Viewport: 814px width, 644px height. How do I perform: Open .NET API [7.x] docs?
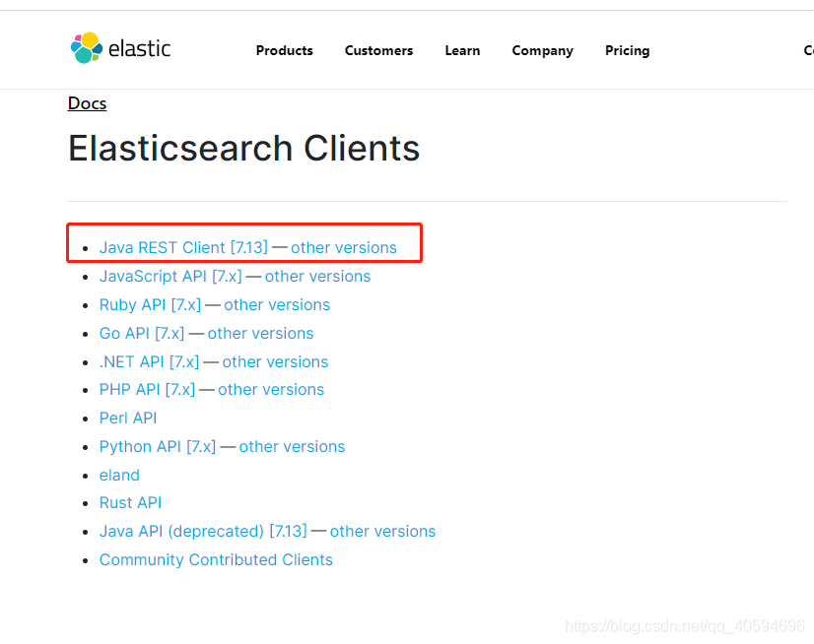click(x=150, y=361)
